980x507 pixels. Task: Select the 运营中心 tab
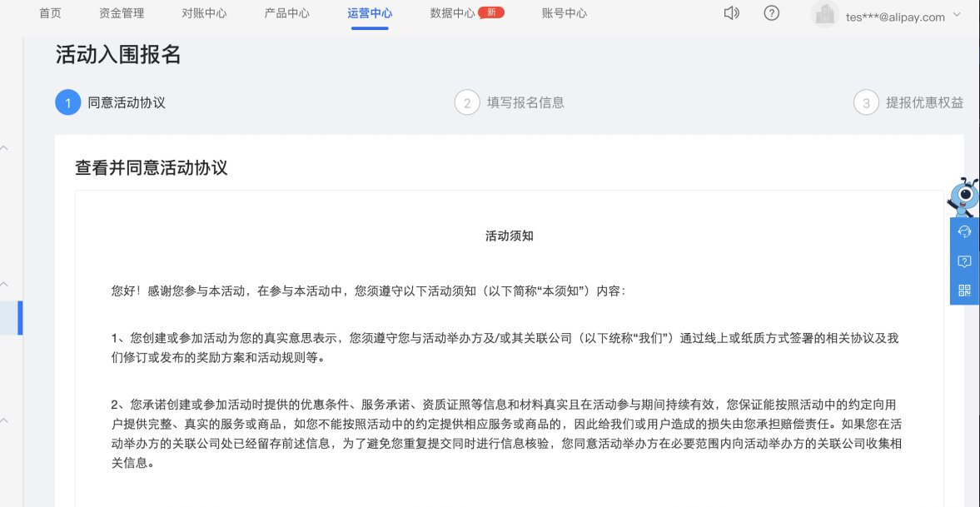click(x=370, y=13)
